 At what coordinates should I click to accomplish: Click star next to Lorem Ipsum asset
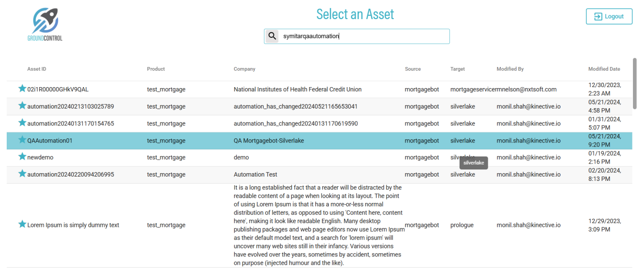pos(22,224)
